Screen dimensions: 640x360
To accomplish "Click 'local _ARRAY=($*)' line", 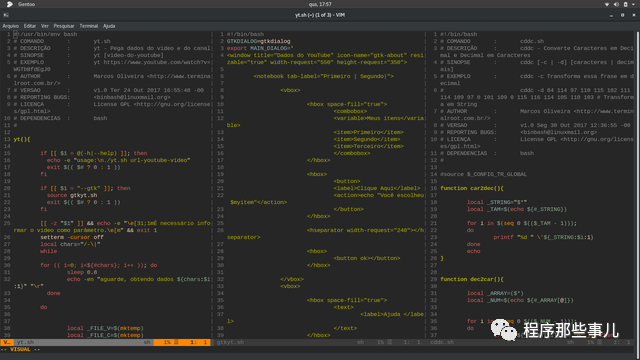I will (495, 293).
